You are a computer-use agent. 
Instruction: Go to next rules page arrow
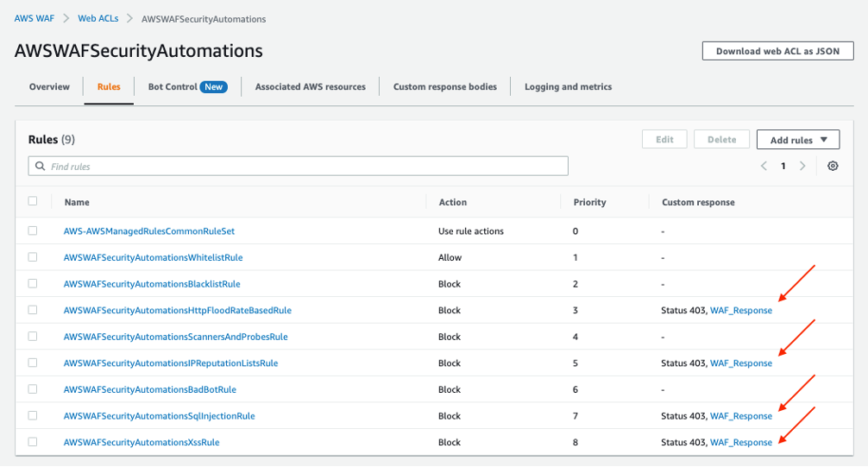[802, 166]
